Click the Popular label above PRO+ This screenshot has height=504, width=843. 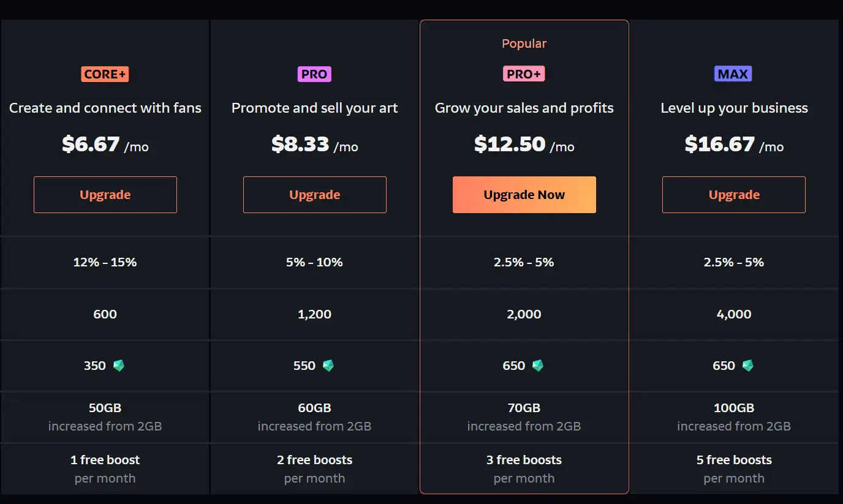(524, 43)
